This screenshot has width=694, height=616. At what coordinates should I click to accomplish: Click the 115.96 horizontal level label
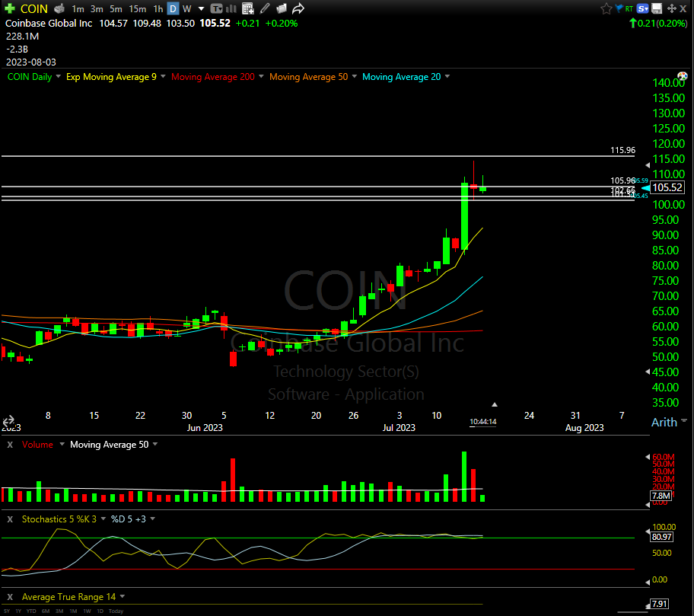[x=622, y=150]
